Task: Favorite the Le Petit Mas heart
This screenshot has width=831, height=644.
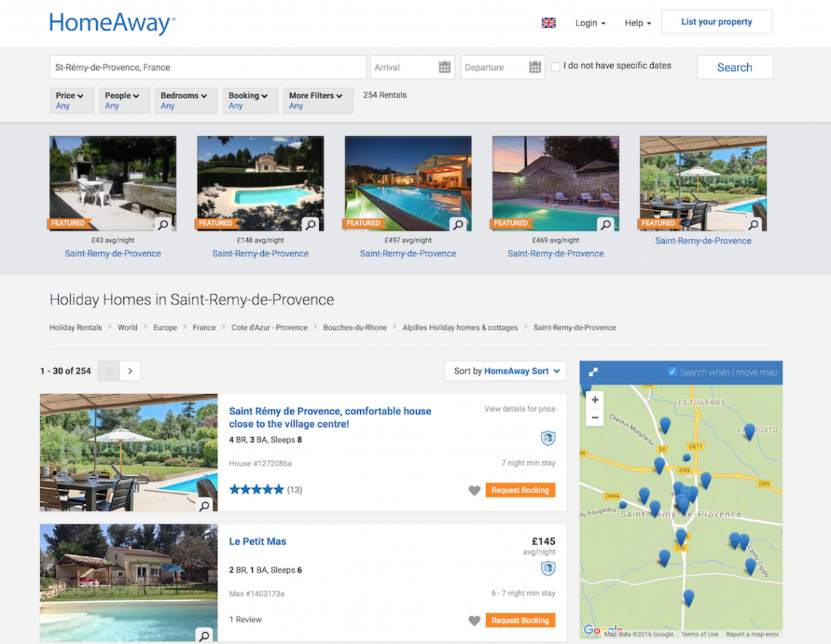Action: pos(475,620)
